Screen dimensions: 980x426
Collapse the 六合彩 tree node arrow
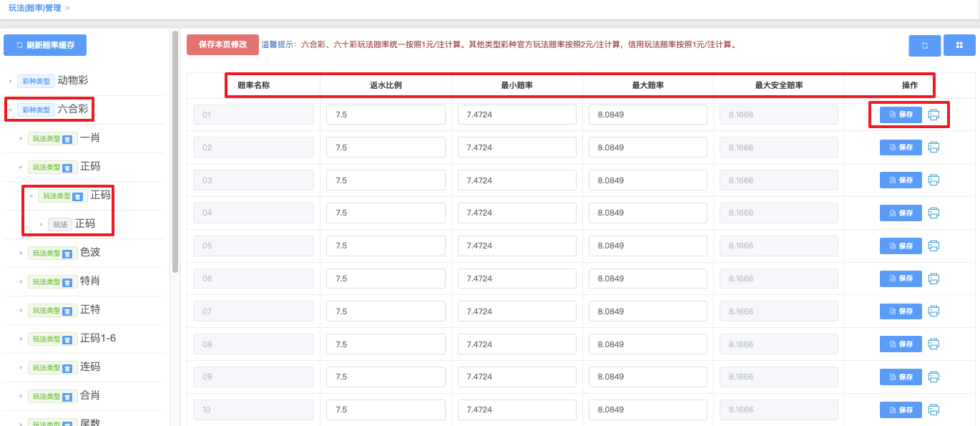[x=11, y=110]
